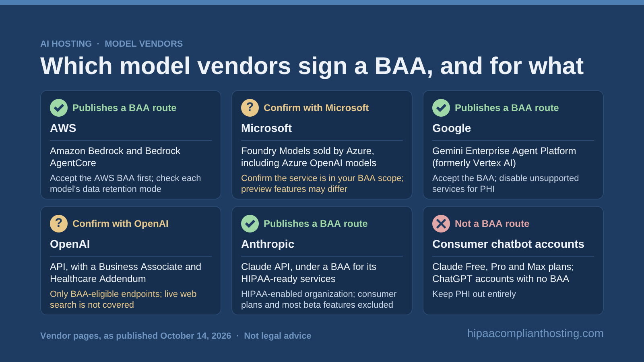The width and height of the screenshot is (644, 362).
Task: Open the hipaacomplianthosting.com link
Action: pos(535,333)
